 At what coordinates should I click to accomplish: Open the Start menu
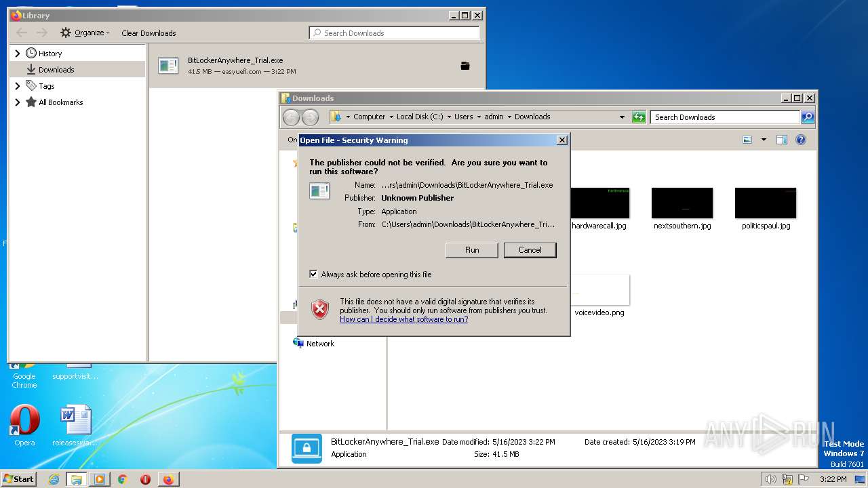(x=19, y=479)
